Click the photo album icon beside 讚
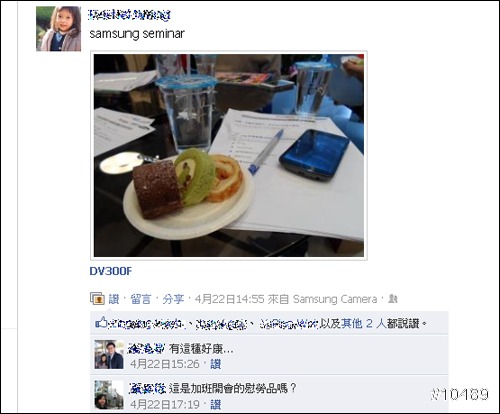The height and width of the screenshot is (414, 500). click(x=97, y=299)
